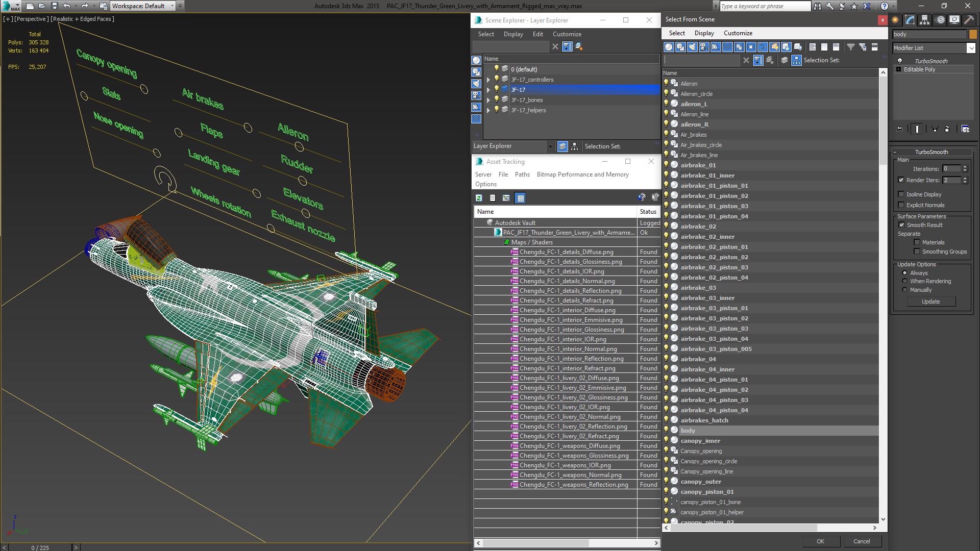The image size is (980, 551).
Task: Toggle space warps filter in Select From Scene
Action: point(727,47)
